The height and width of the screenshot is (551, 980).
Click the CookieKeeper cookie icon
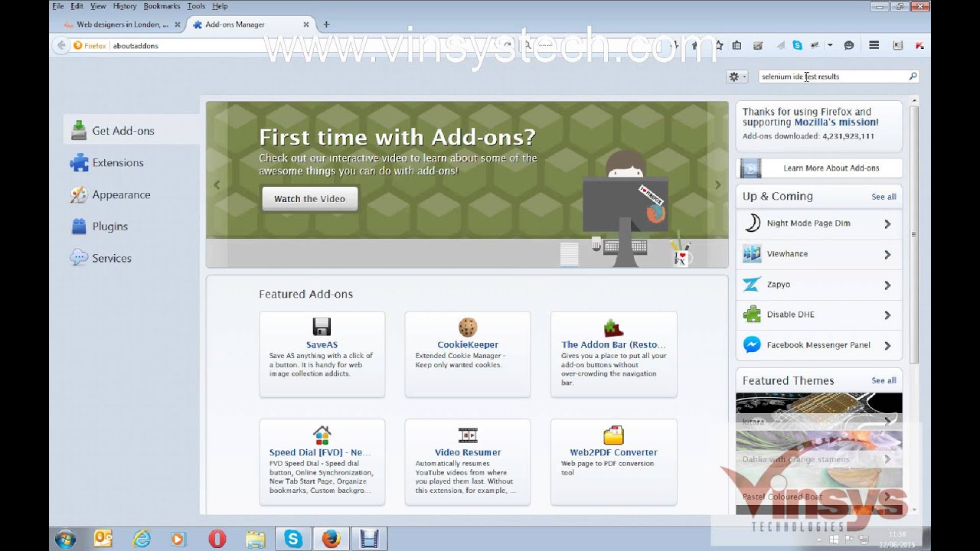click(x=468, y=327)
